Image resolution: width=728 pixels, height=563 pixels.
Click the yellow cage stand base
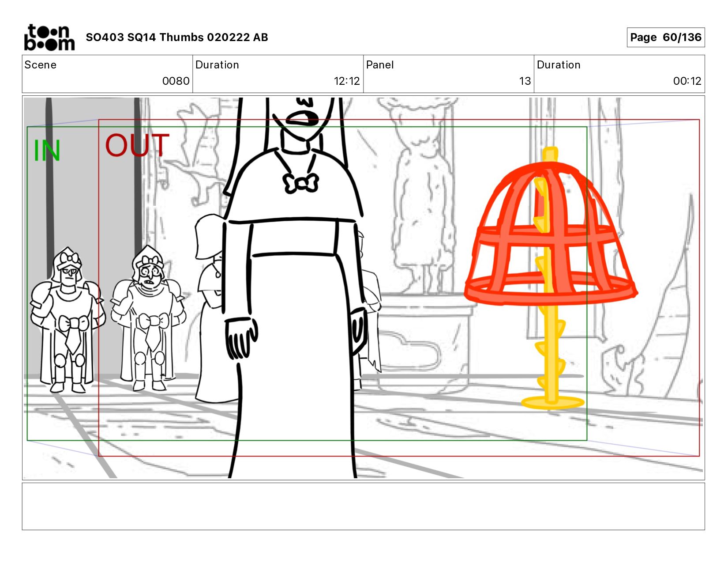(x=552, y=402)
